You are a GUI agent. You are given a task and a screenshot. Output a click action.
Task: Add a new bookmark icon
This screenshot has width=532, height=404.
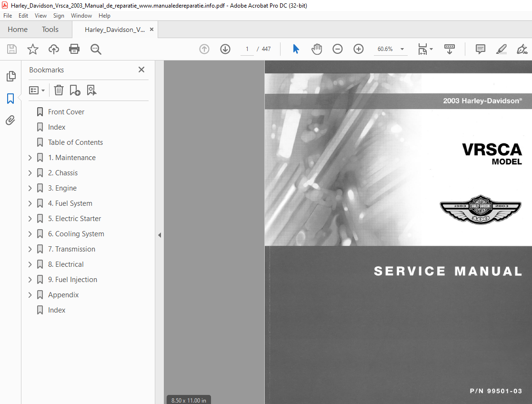tap(75, 91)
